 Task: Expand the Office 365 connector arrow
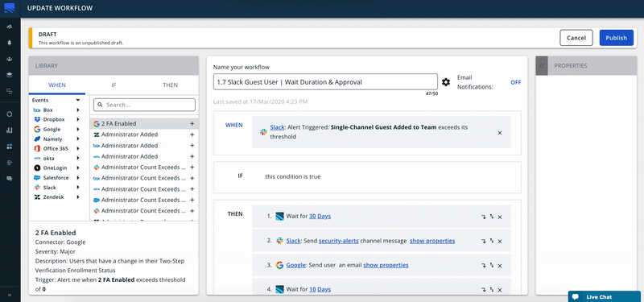click(77, 149)
